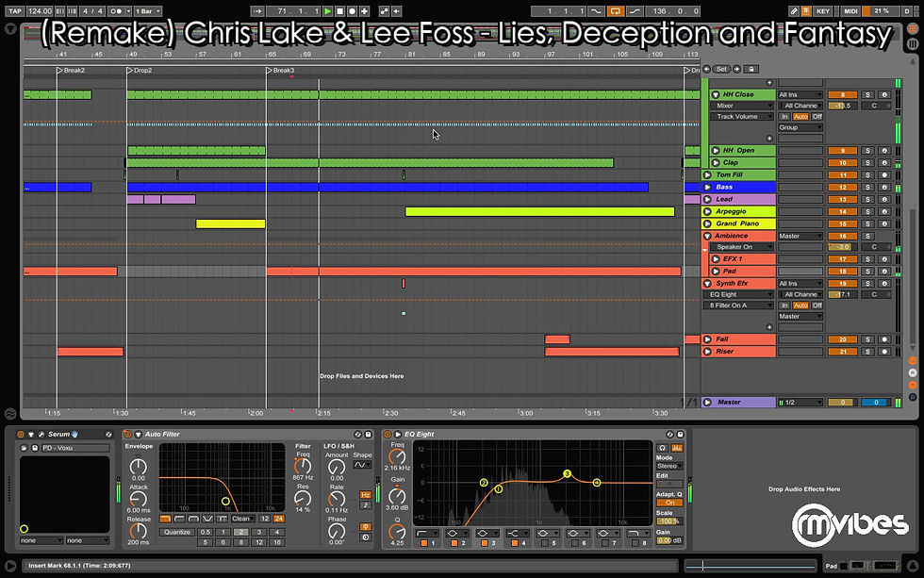The image size is (924, 578).
Task: Unfold the Arpeggio track
Action: point(707,211)
